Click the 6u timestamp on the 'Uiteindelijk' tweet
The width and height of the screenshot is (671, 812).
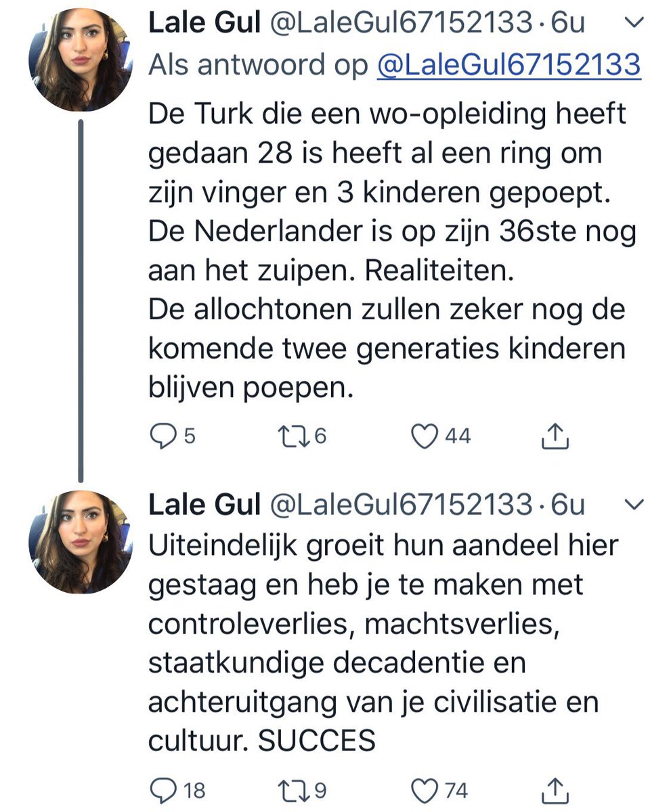(568, 504)
